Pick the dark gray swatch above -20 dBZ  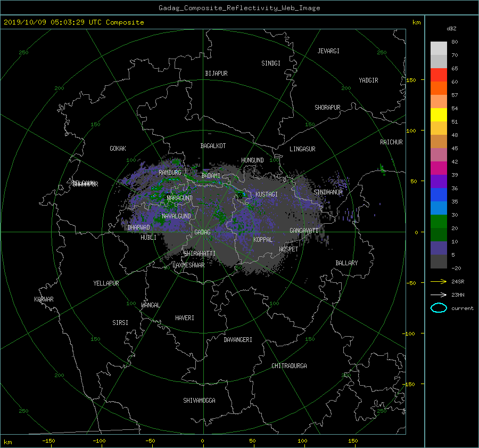[x=439, y=262]
